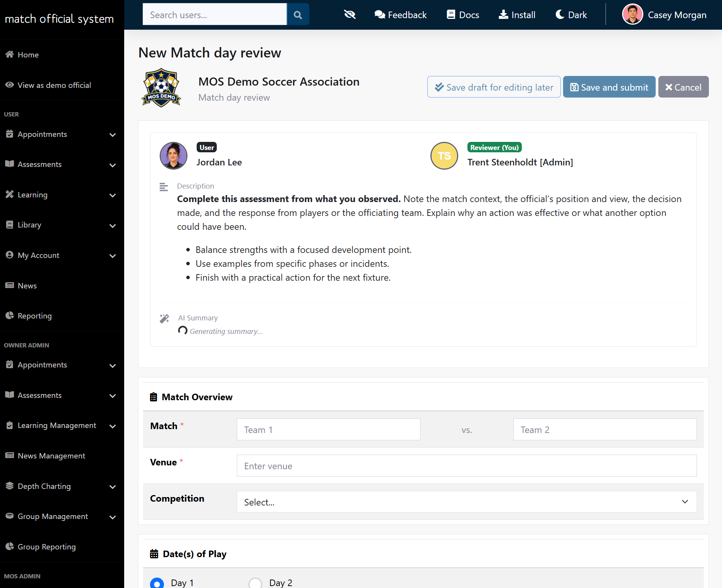722x588 pixels.
Task: Click the Depth Charting layers icon
Action: coord(10,485)
